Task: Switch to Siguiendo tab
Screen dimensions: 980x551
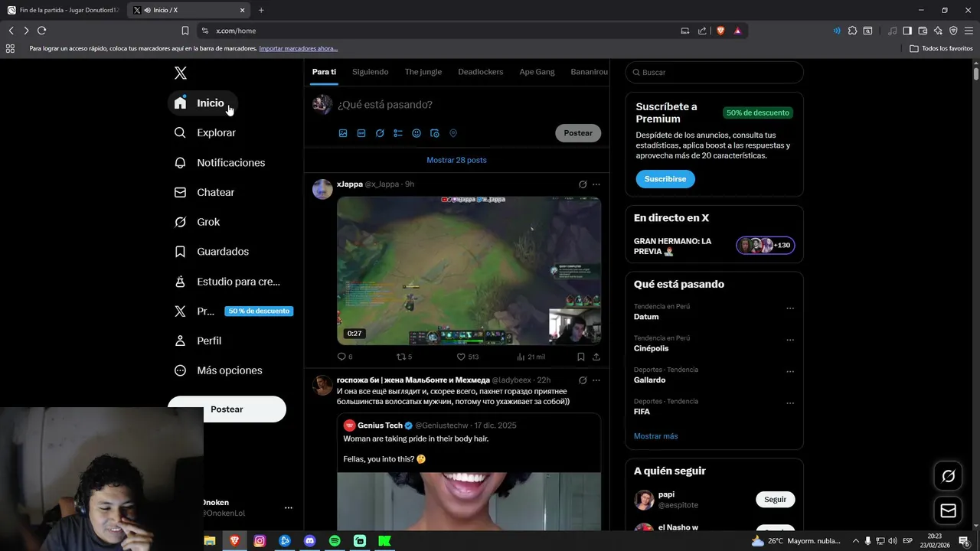Action: 370,72
